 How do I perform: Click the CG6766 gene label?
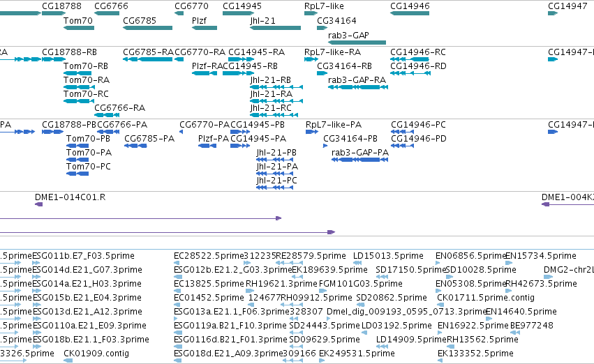click(x=111, y=6)
